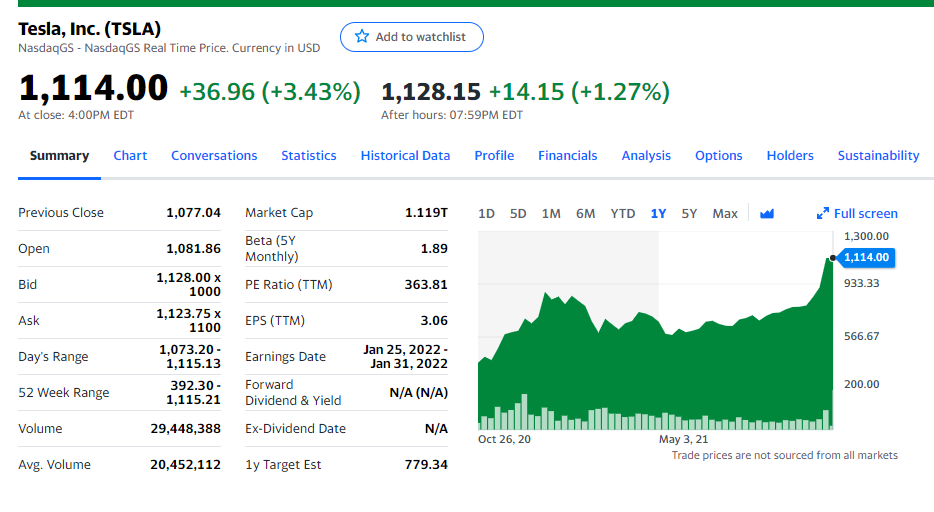Open the Options tab
934x512 pixels.
point(718,155)
